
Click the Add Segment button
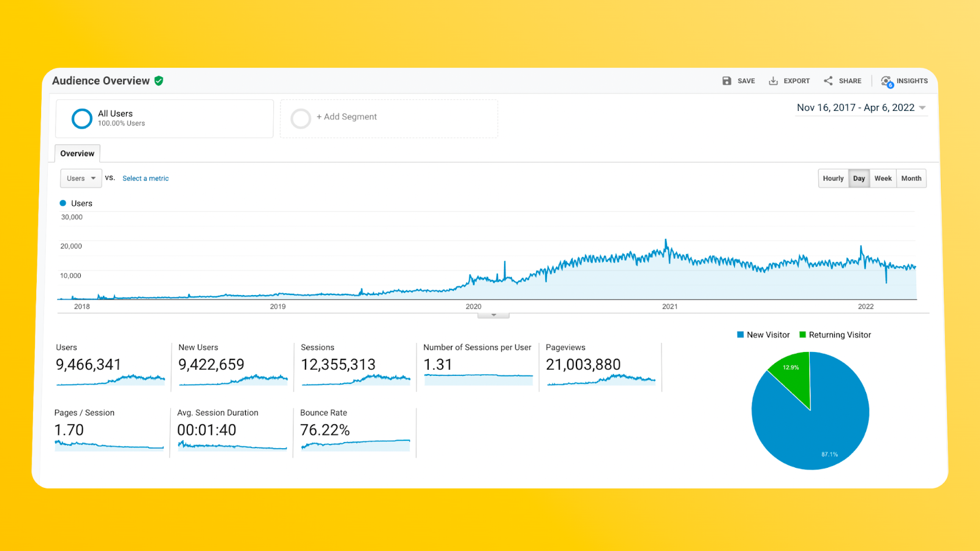[x=347, y=116]
